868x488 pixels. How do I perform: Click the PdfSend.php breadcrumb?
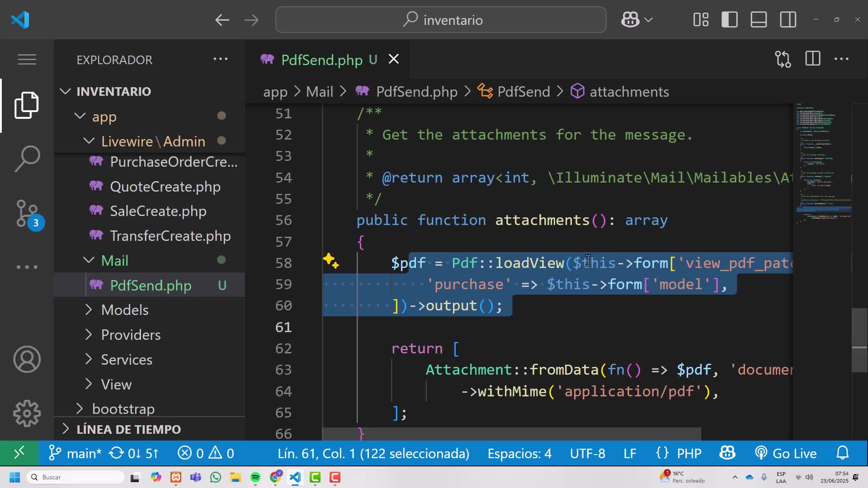406,92
